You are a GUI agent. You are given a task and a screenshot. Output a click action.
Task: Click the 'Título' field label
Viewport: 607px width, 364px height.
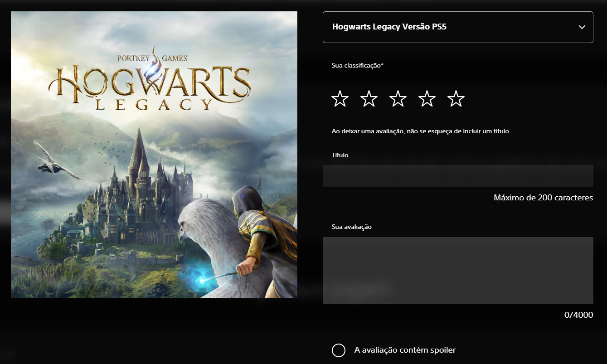click(340, 155)
